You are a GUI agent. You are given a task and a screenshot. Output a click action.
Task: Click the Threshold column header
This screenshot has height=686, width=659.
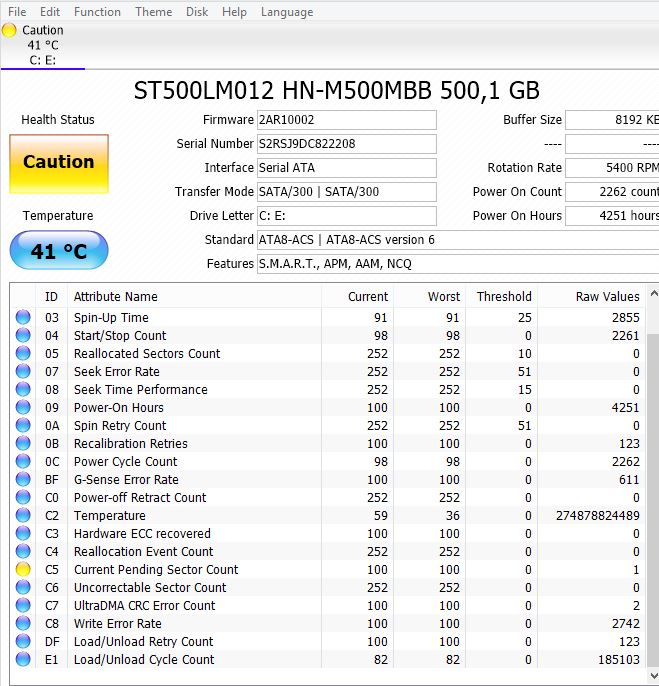[x=501, y=297]
